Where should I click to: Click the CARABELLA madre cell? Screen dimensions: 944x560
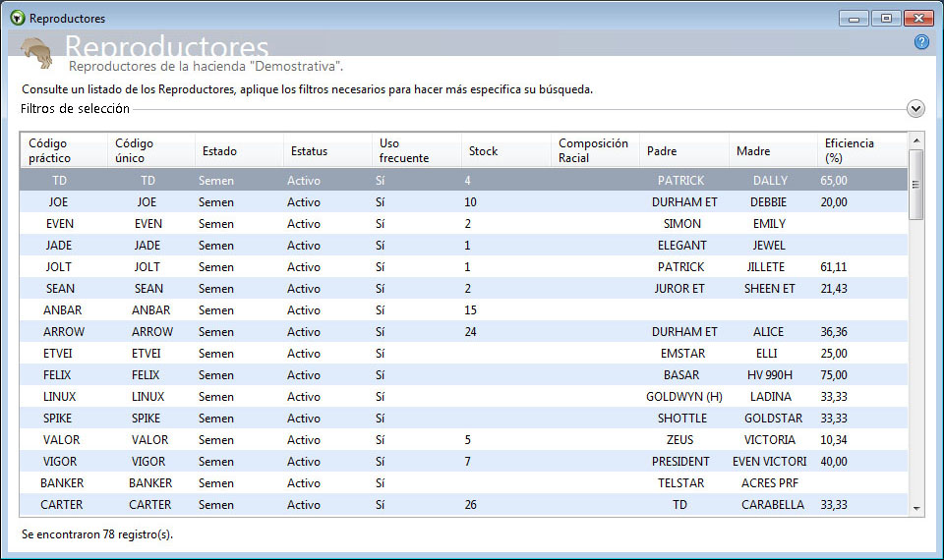point(773,505)
